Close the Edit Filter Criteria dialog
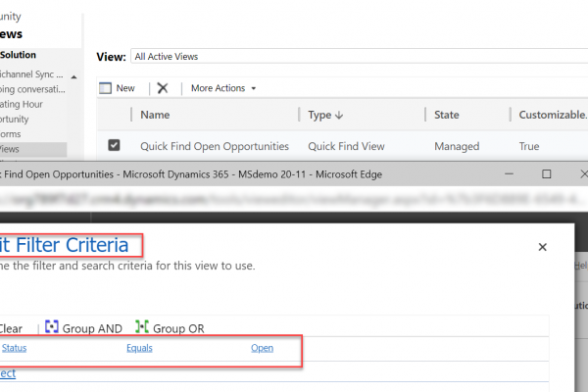The image size is (588, 392). click(x=542, y=247)
